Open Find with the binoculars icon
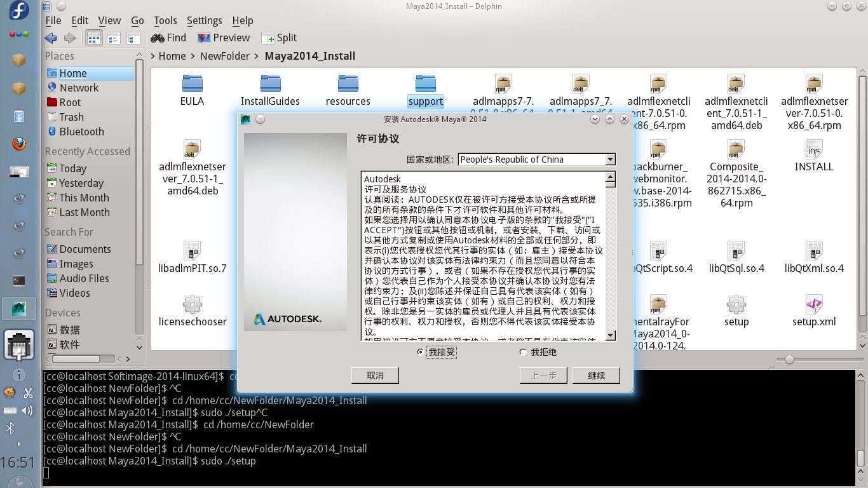The height and width of the screenshot is (488, 868). pyautogui.click(x=168, y=38)
